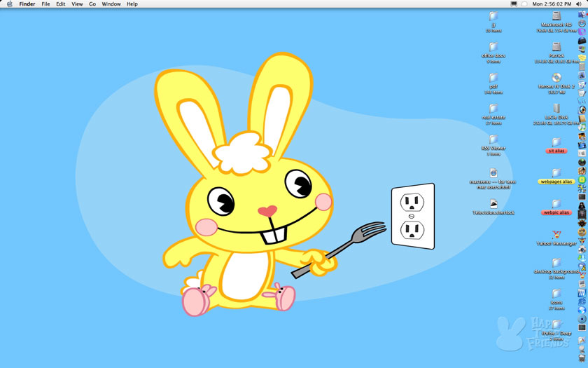Viewport: 588px width, 368px height.
Task: Open the Finder application menu
Action: [27, 4]
